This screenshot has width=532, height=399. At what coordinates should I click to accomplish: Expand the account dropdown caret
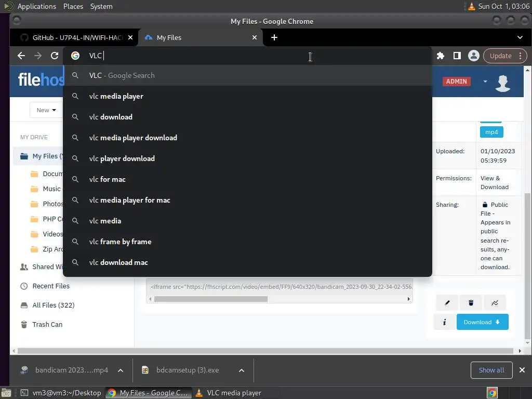point(485,82)
